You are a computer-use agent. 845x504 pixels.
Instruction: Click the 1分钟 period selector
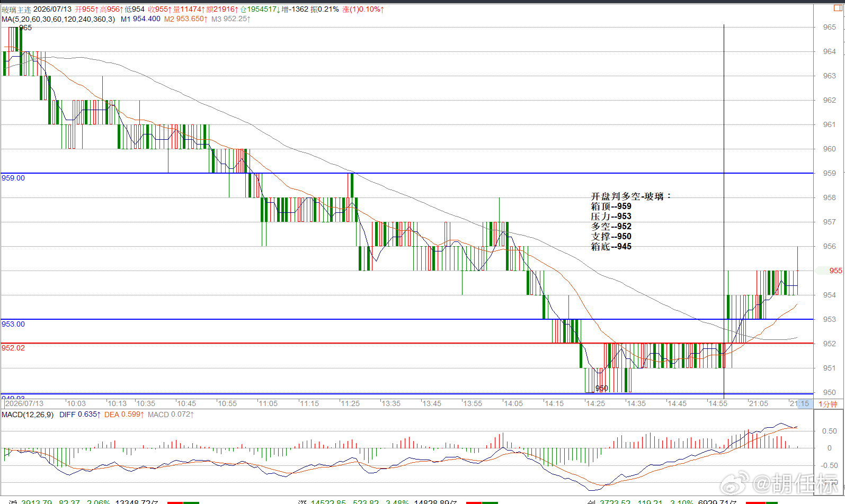click(x=828, y=404)
